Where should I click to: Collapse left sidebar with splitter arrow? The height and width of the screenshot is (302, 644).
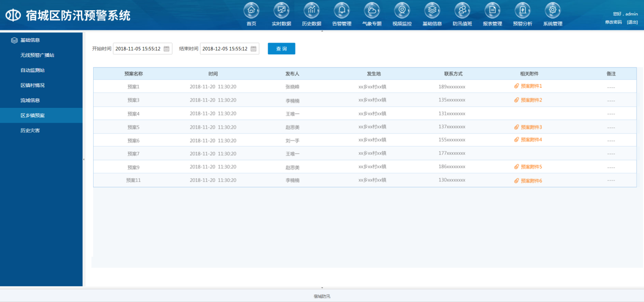pyautogui.click(x=84, y=159)
